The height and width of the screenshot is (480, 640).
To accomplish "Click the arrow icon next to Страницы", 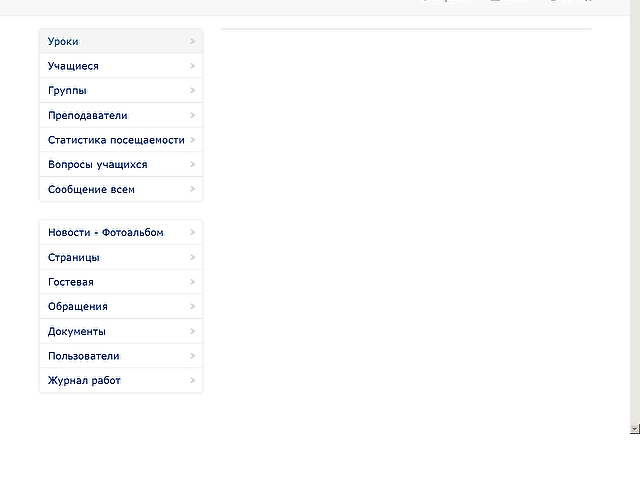I will point(192,258).
